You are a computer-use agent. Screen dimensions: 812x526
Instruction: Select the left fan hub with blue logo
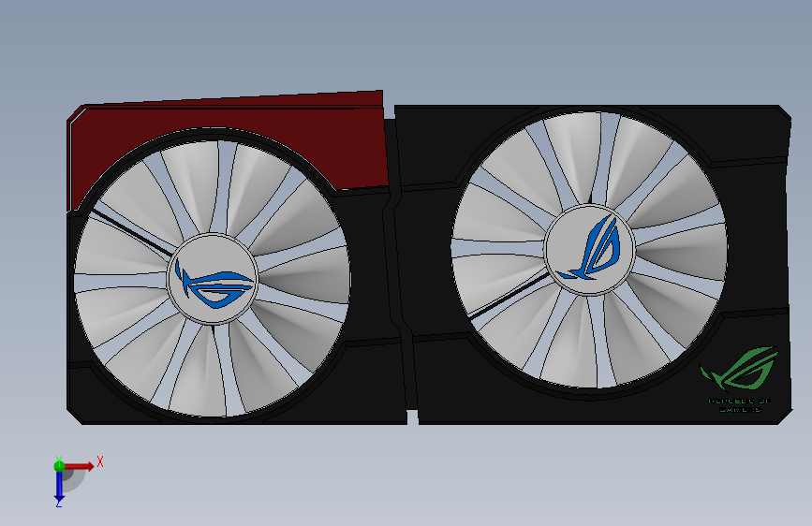point(213,279)
